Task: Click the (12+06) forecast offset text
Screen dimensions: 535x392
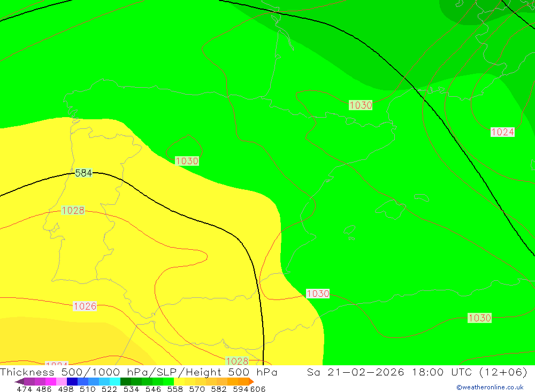Action: (503, 372)
